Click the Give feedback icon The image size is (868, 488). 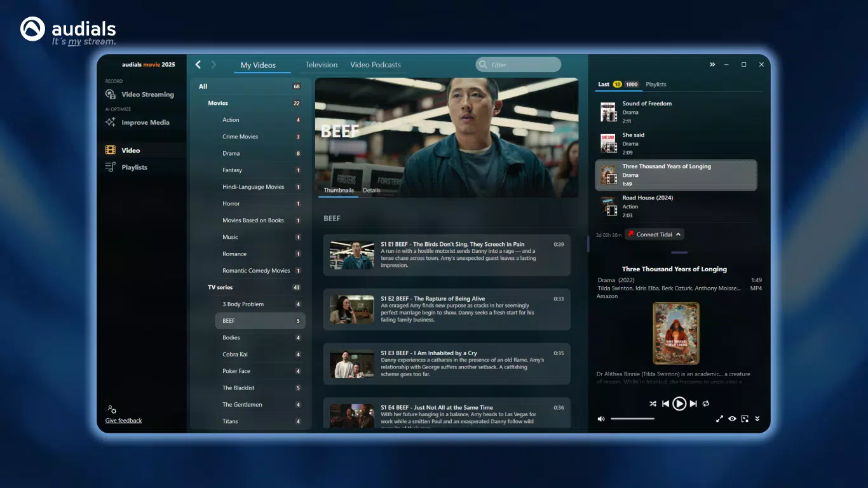(x=112, y=409)
